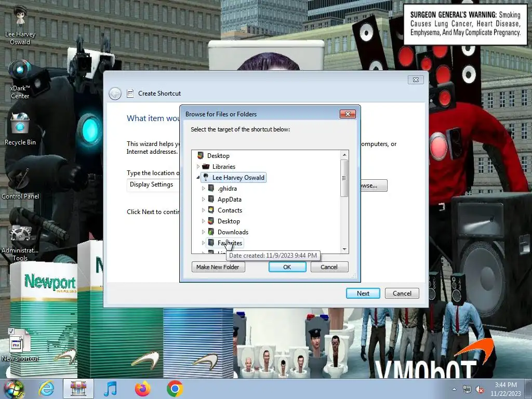
Task: Click the location field showing Display Settings
Action: 153,184
